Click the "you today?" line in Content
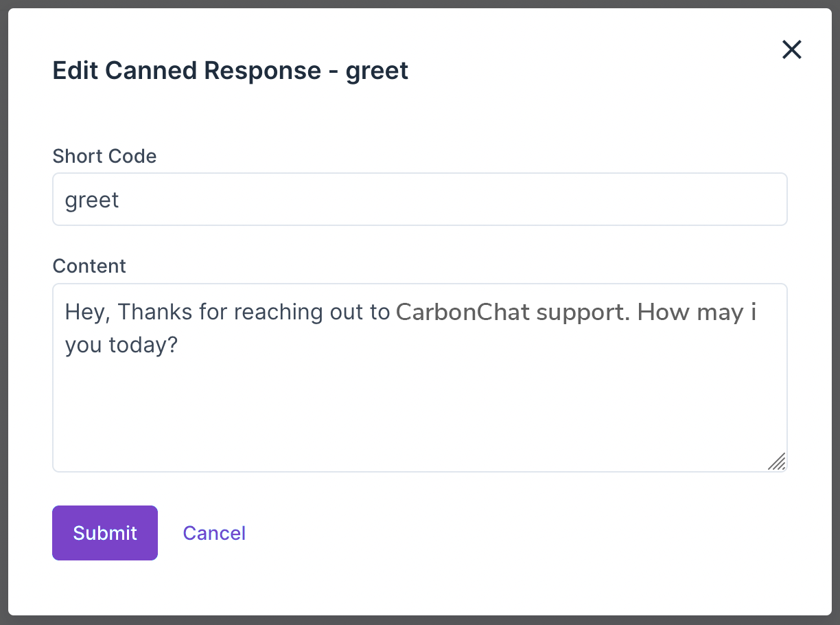Image resolution: width=840 pixels, height=625 pixels. (x=121, y=345)
